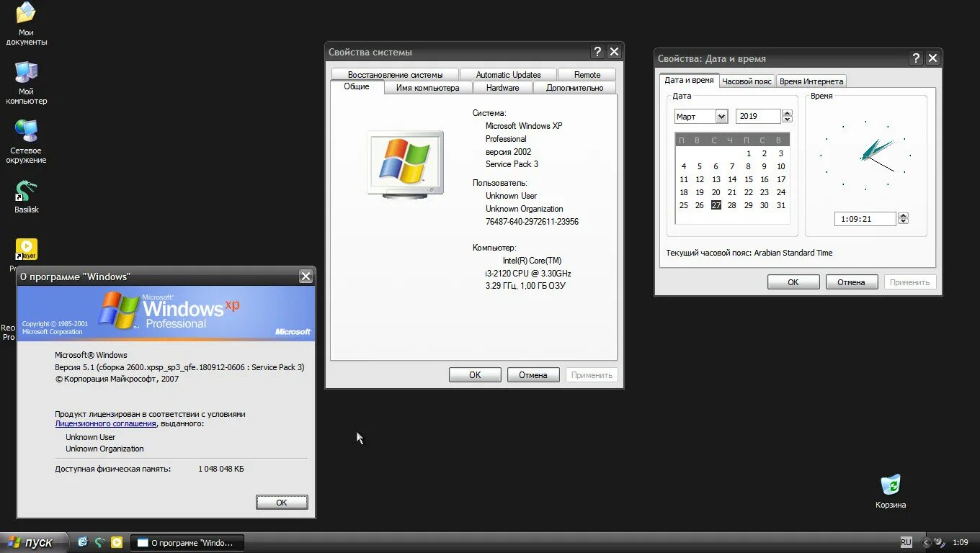Decrease the year with down arrow
The height and width of the screenshot is (553, 980).
pos(787,120)
